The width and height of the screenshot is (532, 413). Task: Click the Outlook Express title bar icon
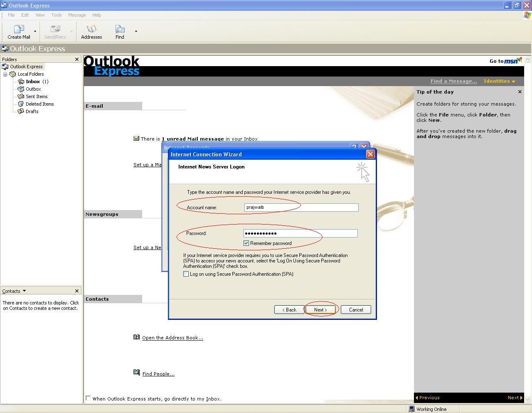click(x=4, y=5)
